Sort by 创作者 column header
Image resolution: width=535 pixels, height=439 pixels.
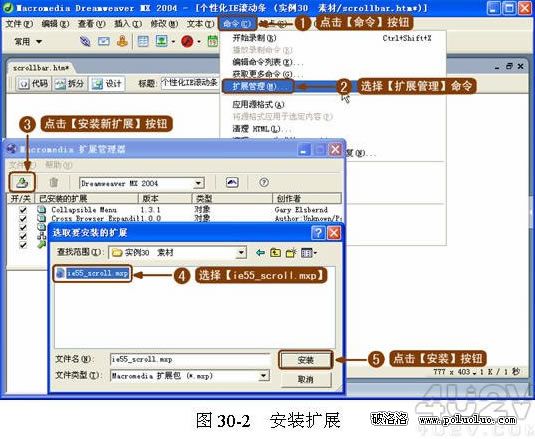click(x=307, y=199)
